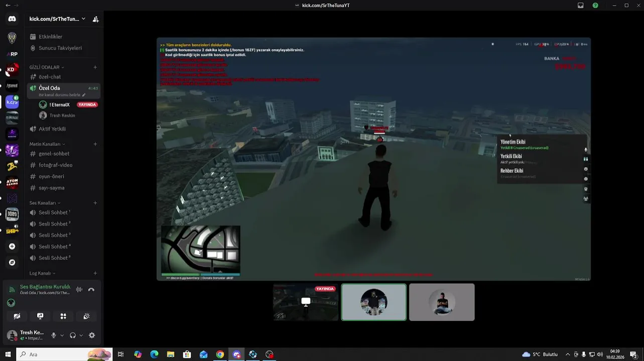Share your screen button
The image size is (644, 361).
click(40, 316)
